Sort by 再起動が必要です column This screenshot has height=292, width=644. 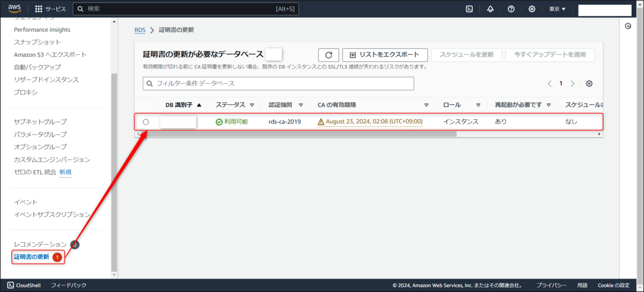522,105
